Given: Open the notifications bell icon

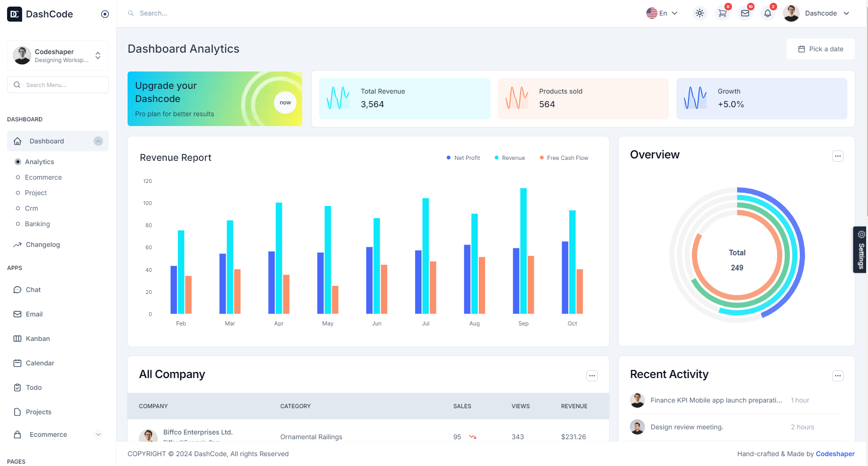Looking at the screenshot, I should tap(768, 13).
